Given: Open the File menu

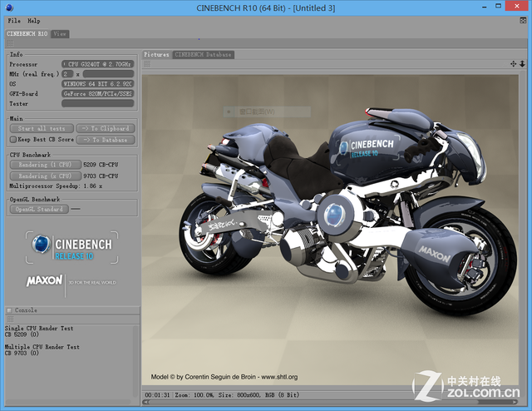Looking at the screenshot, I should (14, 21).
